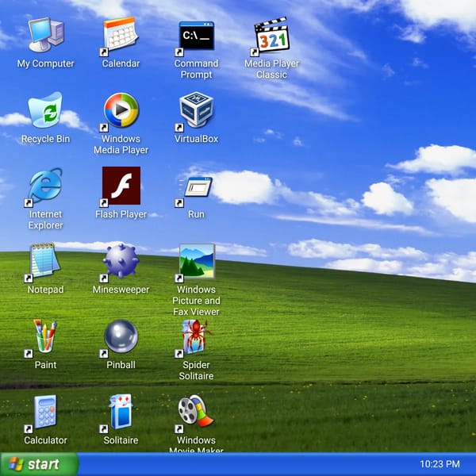The height and width of the screenshot is (476, 476).
Task: Open the Start menu button
Action: tap(40, 464)
